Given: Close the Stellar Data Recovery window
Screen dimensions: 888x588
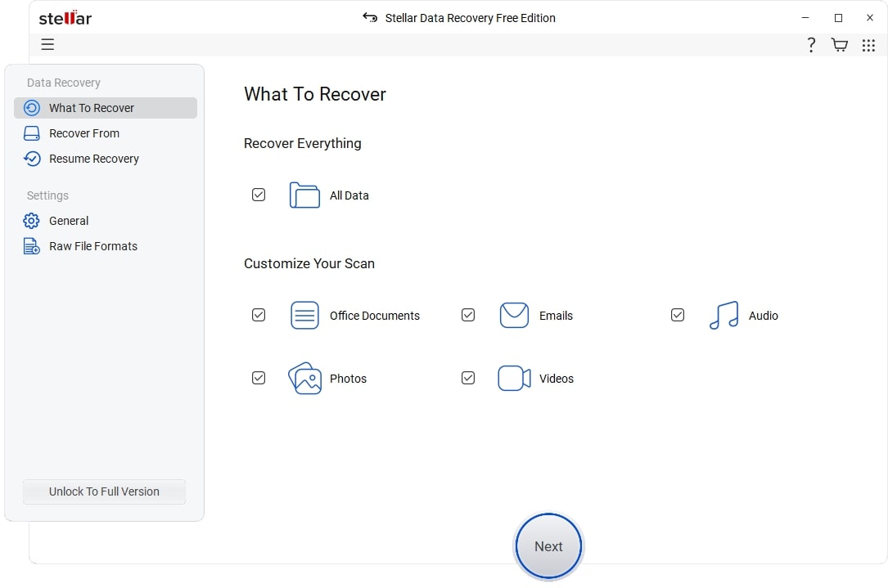Looking at the screenshot, I should [x=870, y=17].
